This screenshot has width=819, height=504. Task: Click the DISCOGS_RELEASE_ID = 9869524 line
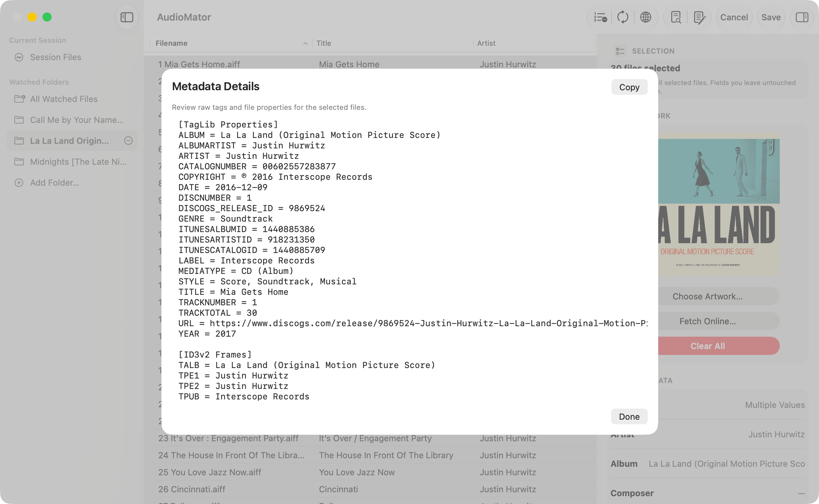point(252,208)
